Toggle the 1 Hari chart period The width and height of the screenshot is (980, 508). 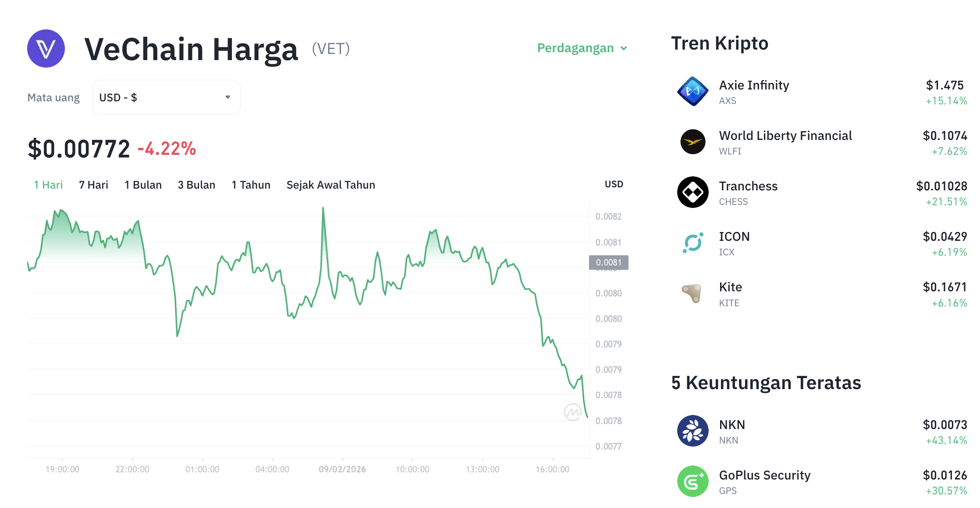pos(48,185)
